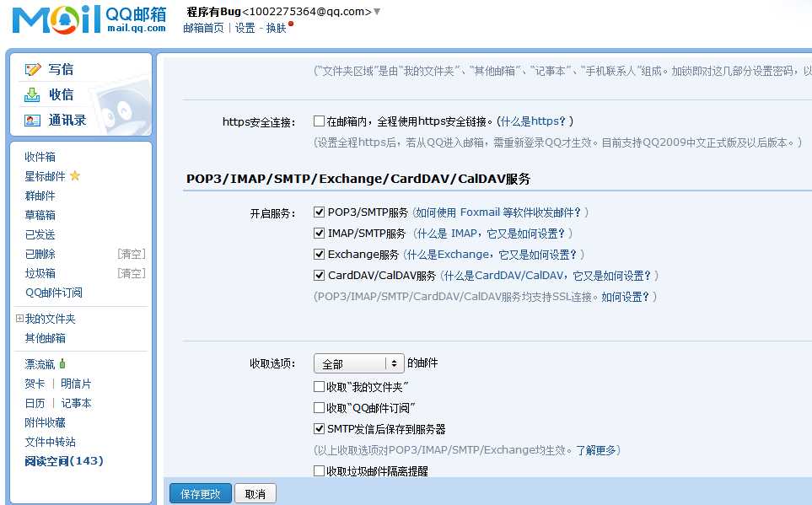Open 阅读空间(143) in sidebar

tap(64, 461)
